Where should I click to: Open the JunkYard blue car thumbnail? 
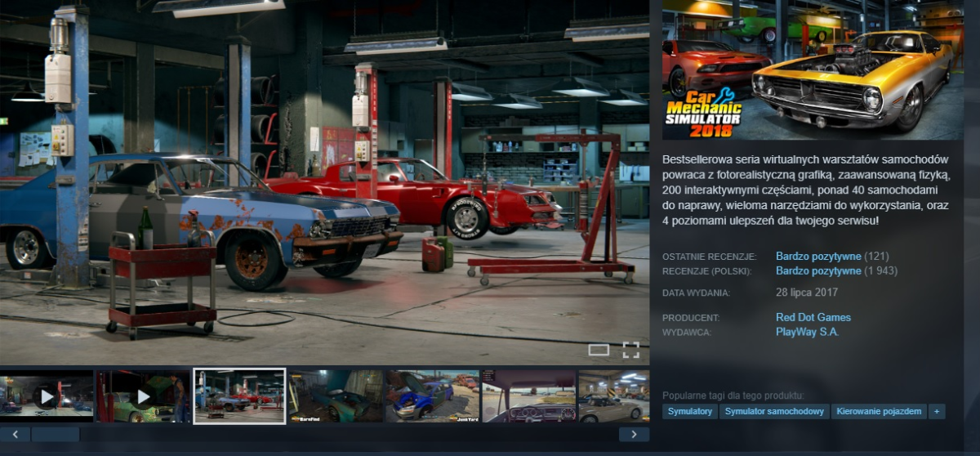pyautogui.click(x=432, y=396)
